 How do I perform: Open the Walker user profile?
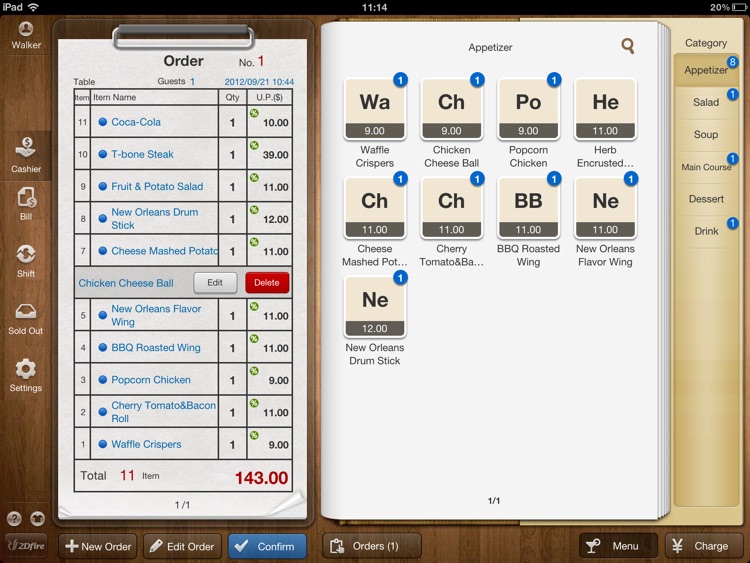(x=26, y=35)
